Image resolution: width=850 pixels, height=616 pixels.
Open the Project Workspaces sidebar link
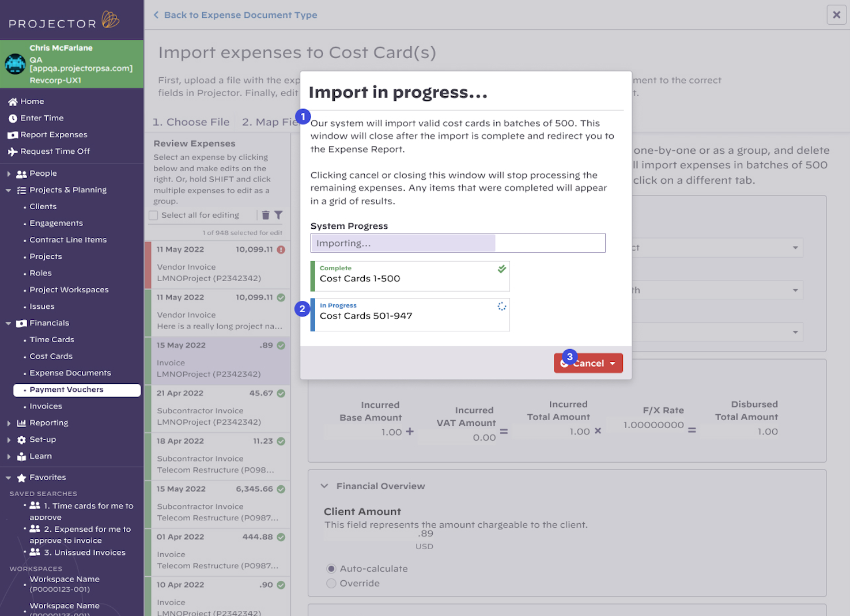[x=69, y=290]
